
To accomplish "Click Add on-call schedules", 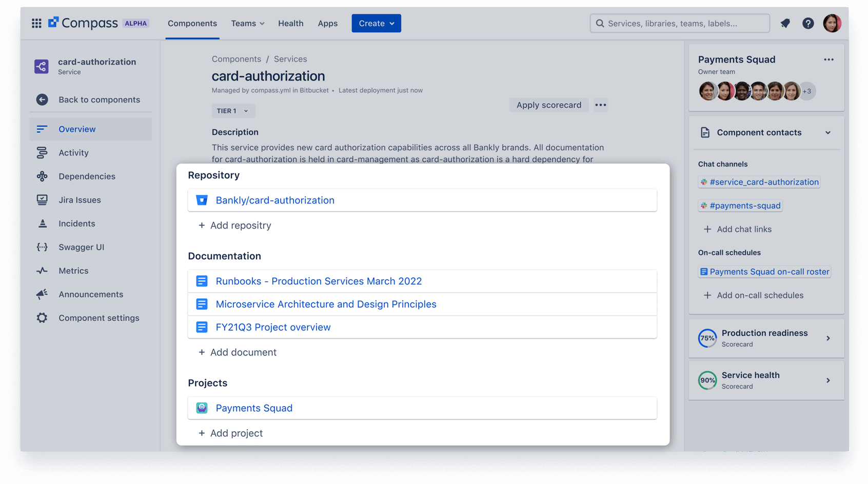I will pos(753,295).
